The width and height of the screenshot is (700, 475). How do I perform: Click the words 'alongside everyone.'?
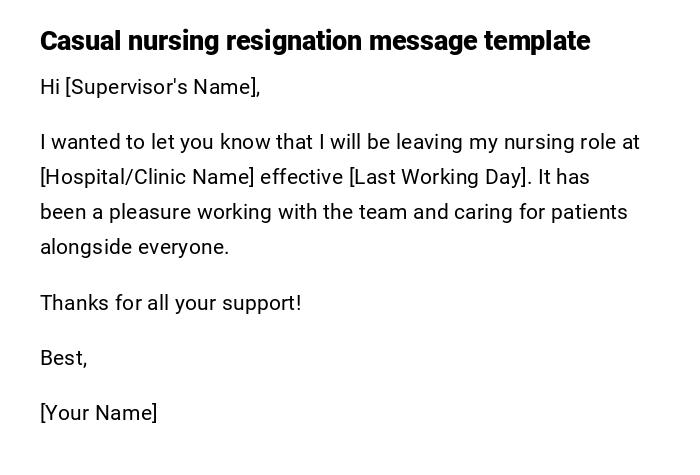click(x=134, y=247)
